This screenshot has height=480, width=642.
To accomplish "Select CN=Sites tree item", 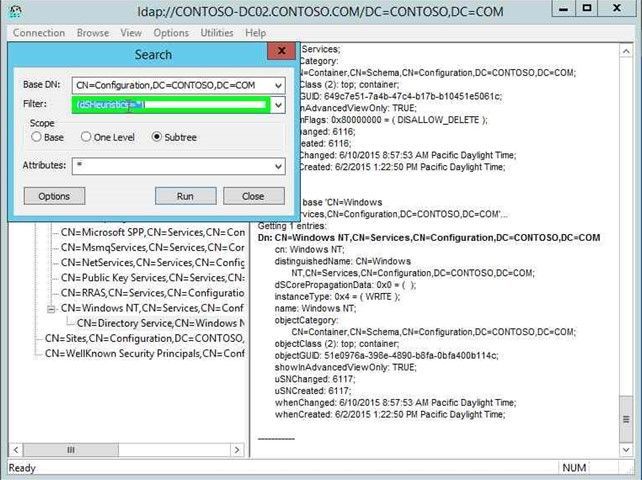I will (145, 338).
